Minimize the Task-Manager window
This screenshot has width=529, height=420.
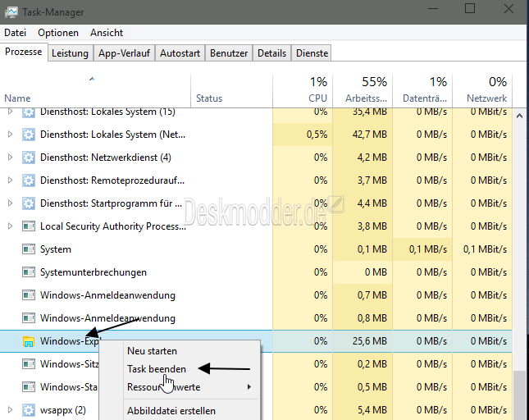pyautogui.click(x=433, y=8)
